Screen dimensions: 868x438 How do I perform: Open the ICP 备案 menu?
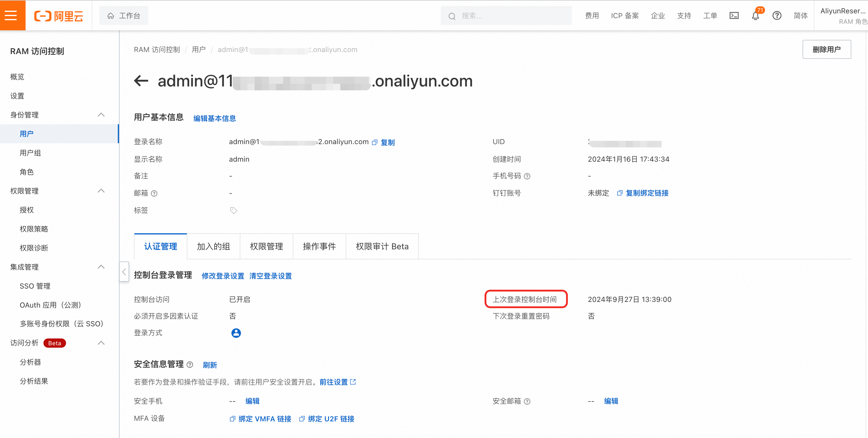point(625,15)
